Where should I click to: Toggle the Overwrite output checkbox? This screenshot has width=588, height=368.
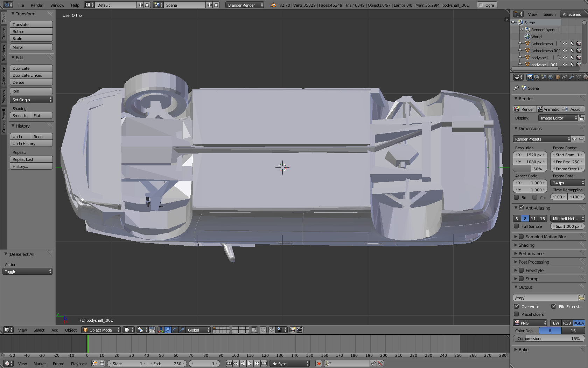[516, 306]
